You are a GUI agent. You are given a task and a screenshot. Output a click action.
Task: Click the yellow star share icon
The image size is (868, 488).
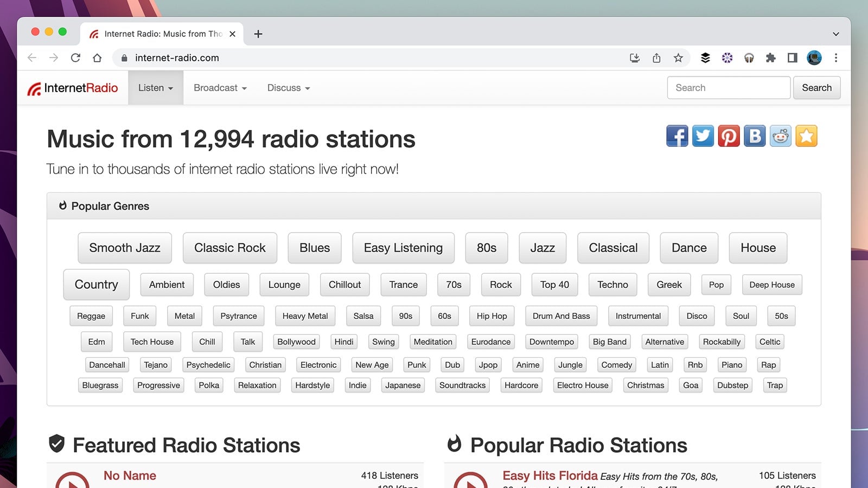point(807,136)
